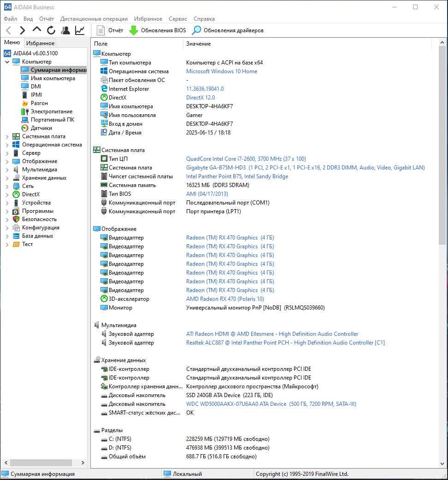Click the main panel vertical scrollbar thumb
This screenshot has height=480, width=448.
(442, 146)
